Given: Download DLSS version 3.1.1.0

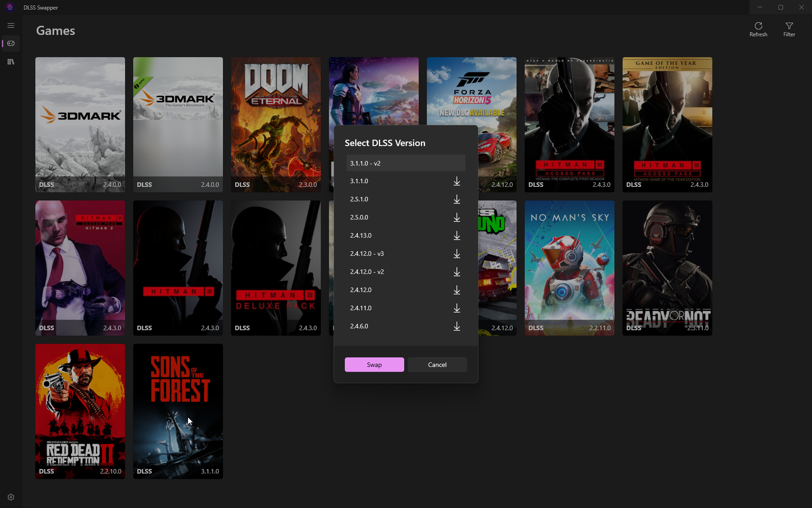Looking at the screenshot, I should (457, 181).
